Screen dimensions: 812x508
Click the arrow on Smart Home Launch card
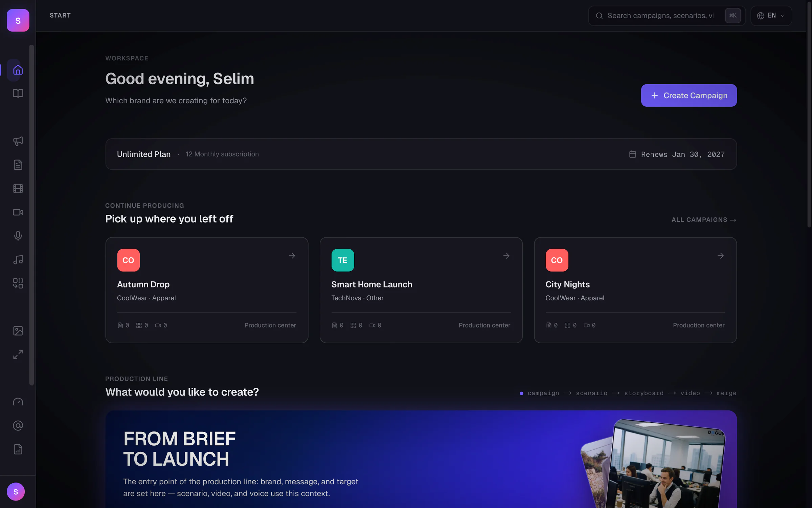coord(506,256)
